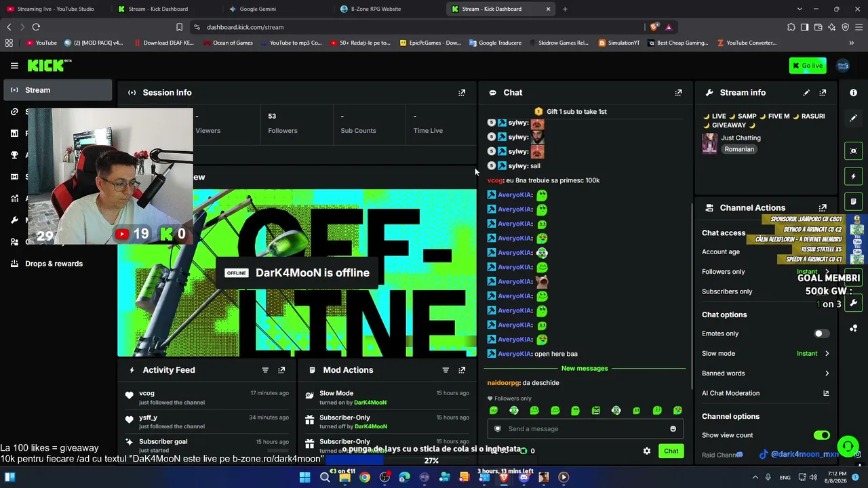
Task: Show more bookmarks overflow chevron
Action: click(x=852, y=43)
